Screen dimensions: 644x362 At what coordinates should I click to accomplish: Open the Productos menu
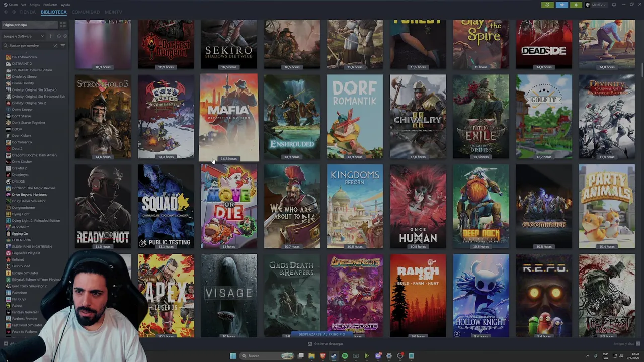coord(50,5)
